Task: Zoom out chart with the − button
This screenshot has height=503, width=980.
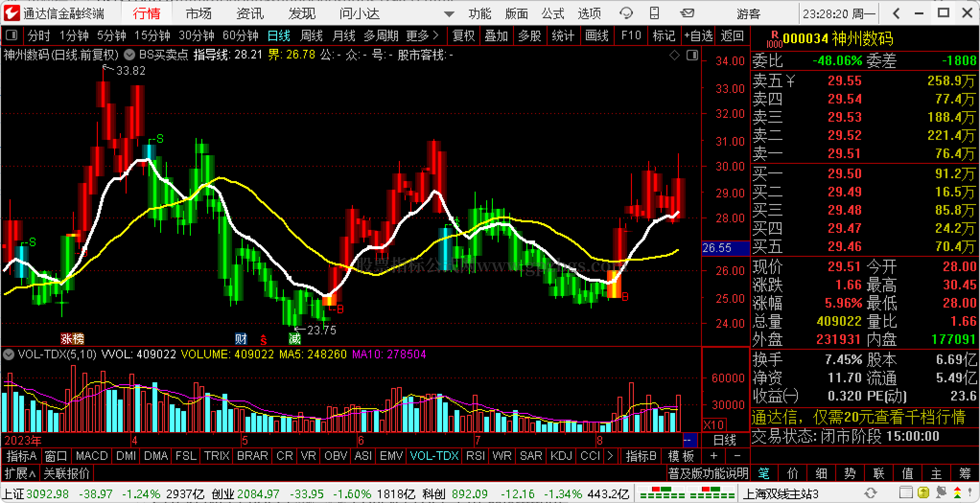Action: coord(737,456)
